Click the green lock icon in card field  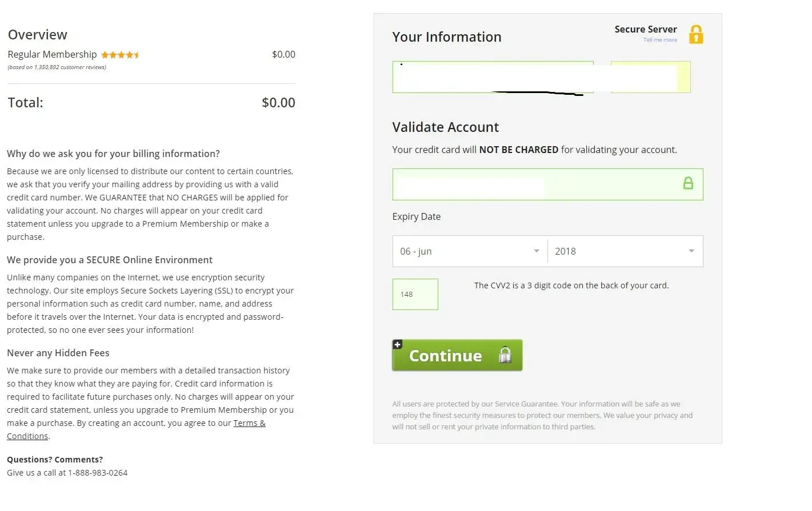(x=688, y=183)
